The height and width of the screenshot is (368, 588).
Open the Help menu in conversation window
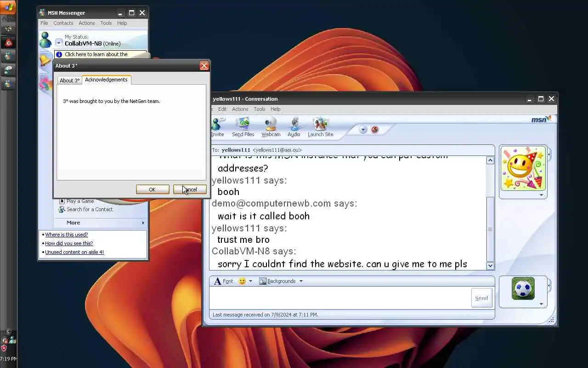[275, 109]
